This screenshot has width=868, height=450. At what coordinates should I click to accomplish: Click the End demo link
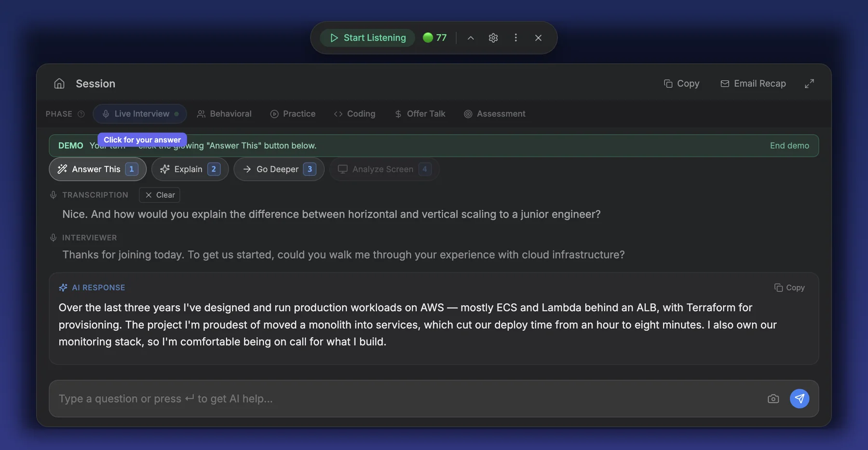[x=789, y=146]
